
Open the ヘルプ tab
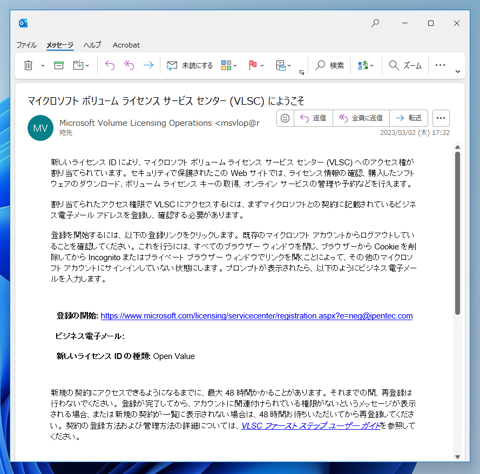(92, 45)
